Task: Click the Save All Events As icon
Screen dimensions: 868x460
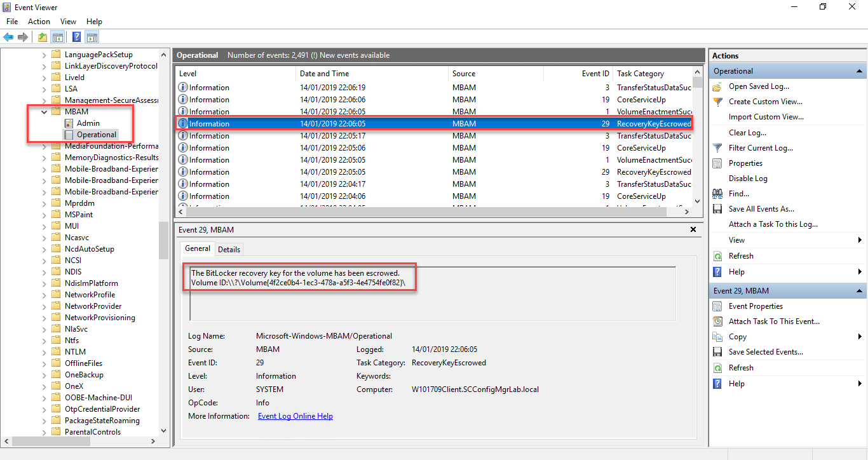Action: (x=717, y=209)
